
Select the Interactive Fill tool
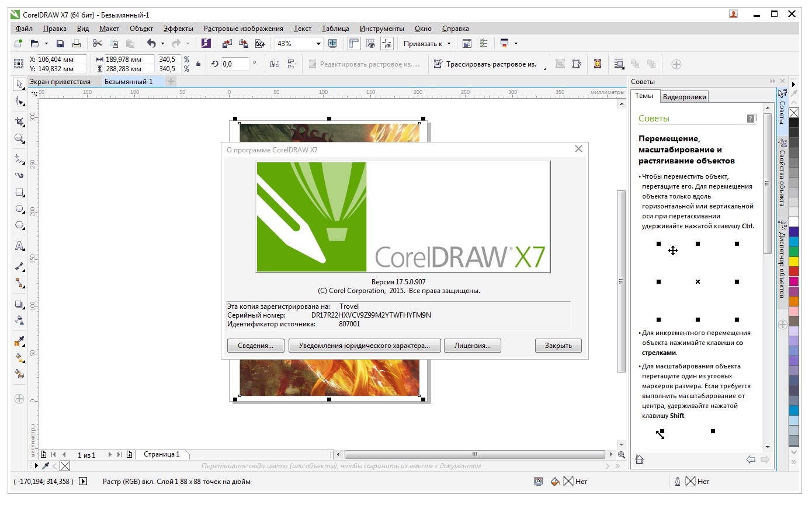(19, 358)
